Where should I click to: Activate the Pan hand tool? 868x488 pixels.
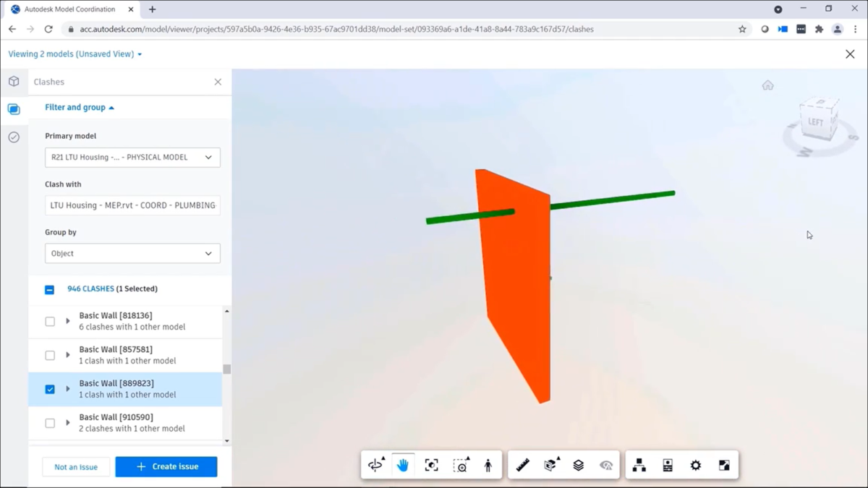(x=403, y=466)
